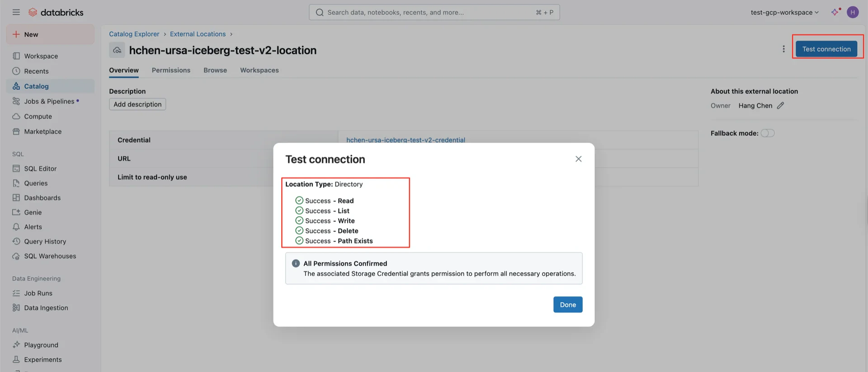Click the info icon beside All Permissions Confirmed
The width and height of the screenshot is (868, 372).
(296, 263)
